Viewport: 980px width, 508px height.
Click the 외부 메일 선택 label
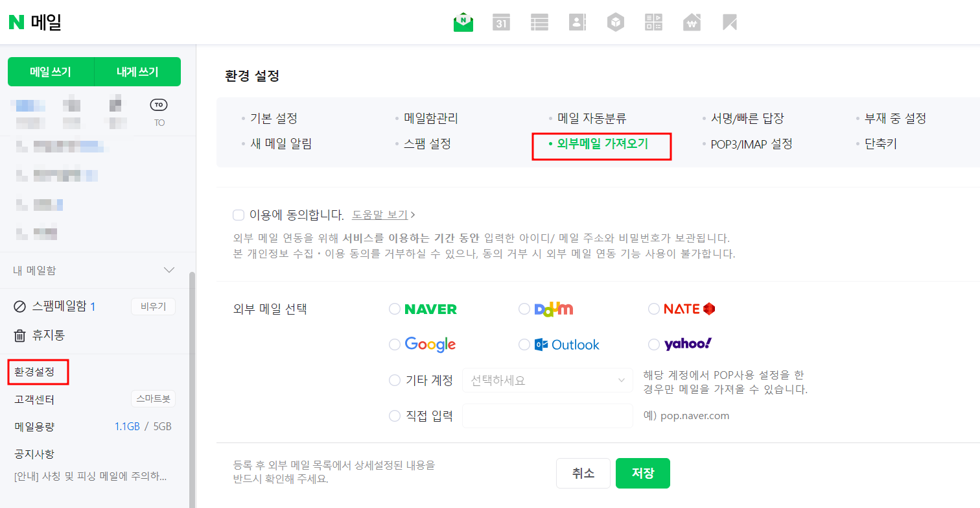[270, 309]
